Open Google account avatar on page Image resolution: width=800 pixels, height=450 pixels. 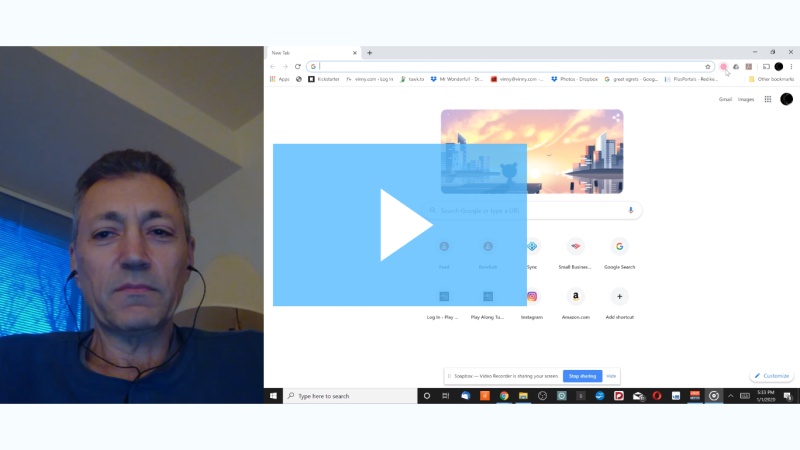pyautogui.click(x=786, y=99)
